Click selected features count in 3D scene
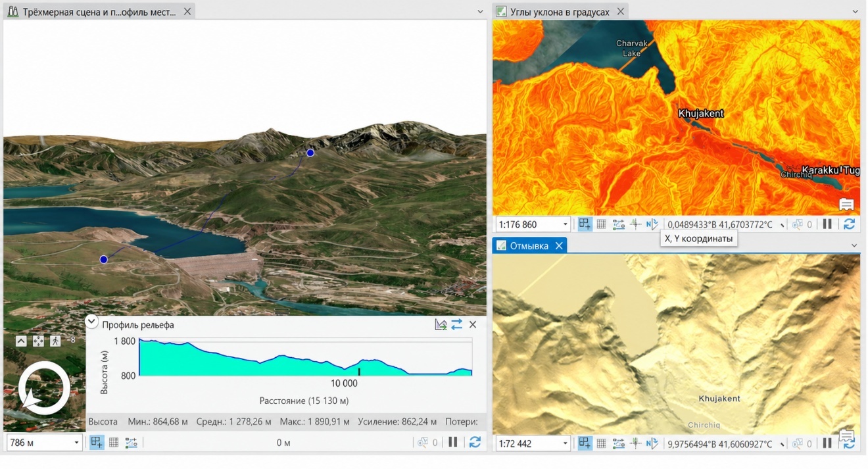Viewport: 868px width, 469px height. click(x=427, y=443)
